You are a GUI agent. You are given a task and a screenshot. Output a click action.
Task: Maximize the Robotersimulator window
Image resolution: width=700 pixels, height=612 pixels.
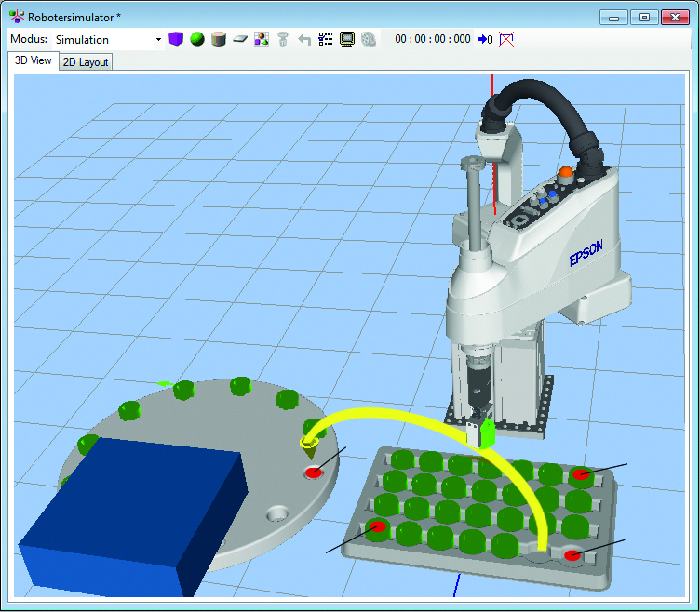[x=643, y=17]
